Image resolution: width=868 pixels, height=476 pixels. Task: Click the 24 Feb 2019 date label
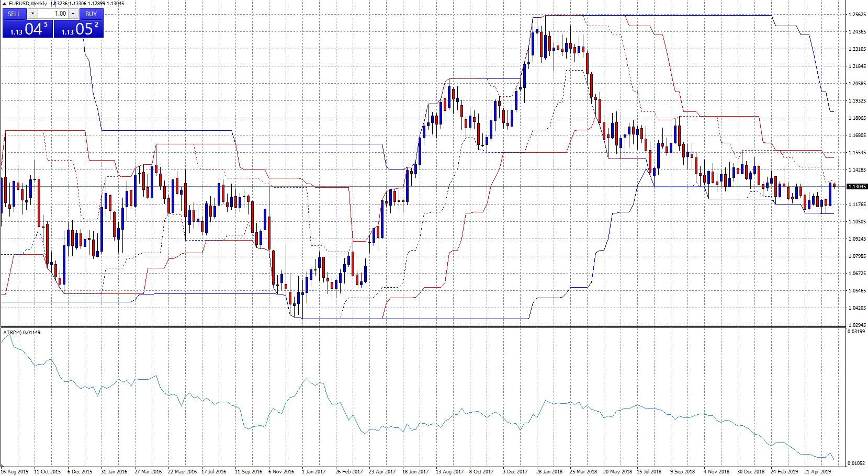tap(784, 472)
